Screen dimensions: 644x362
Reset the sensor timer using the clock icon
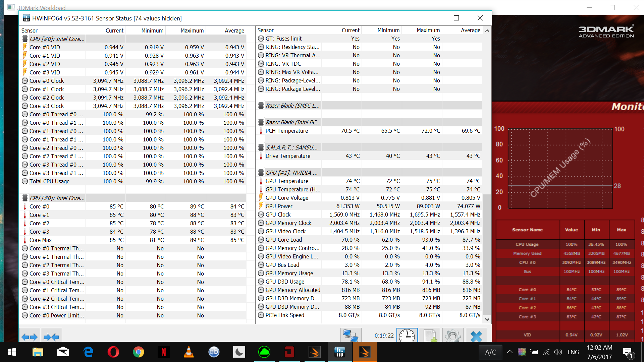coord(407,336)
